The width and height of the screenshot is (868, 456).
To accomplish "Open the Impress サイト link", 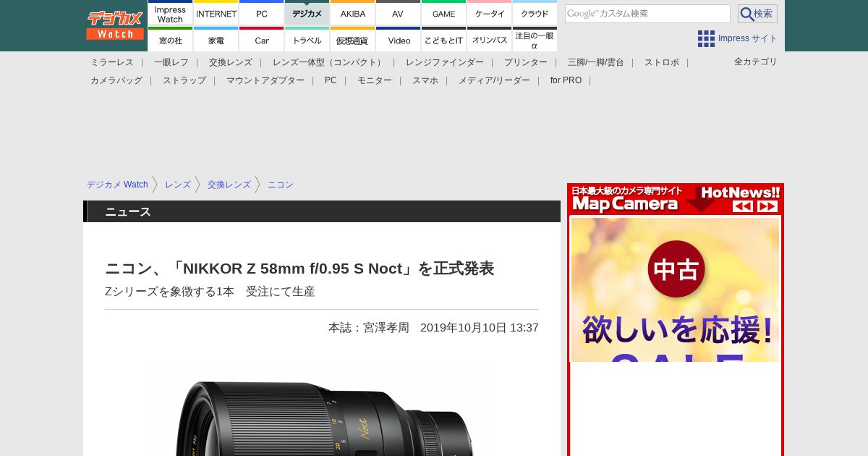I will [747, 38].
